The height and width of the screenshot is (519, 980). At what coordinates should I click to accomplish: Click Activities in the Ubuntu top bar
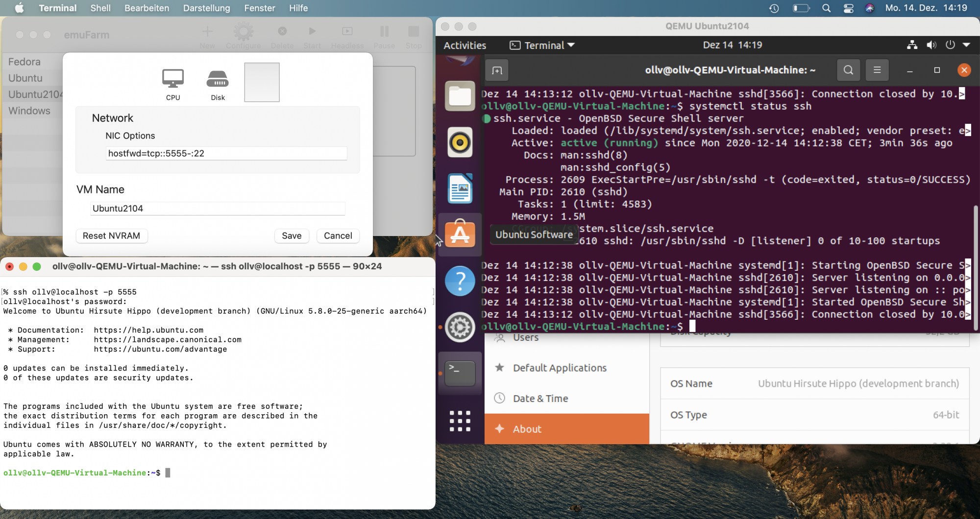click(x=465, y=45)
